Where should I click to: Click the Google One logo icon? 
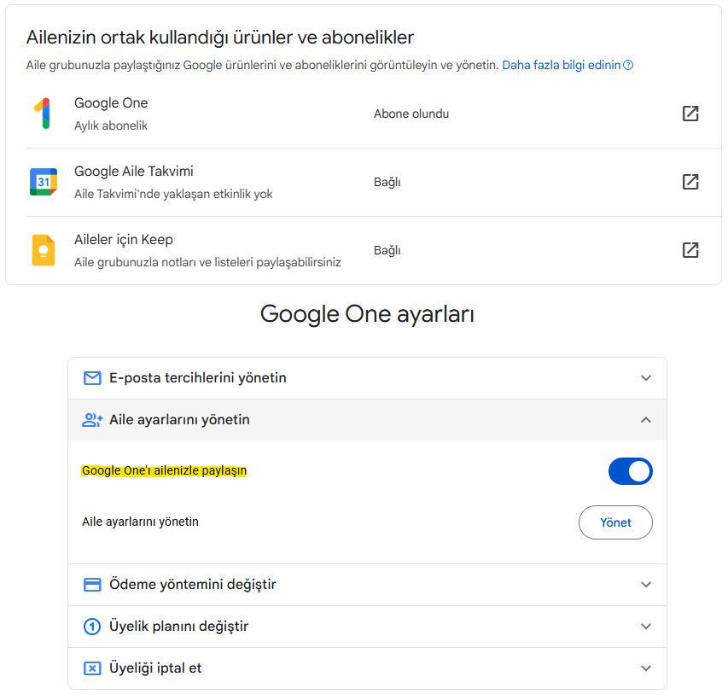[x=43, y=114]
